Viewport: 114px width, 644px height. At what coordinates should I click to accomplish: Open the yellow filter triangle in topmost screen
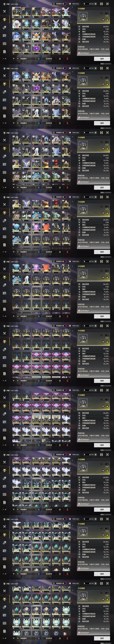point(14,59)
